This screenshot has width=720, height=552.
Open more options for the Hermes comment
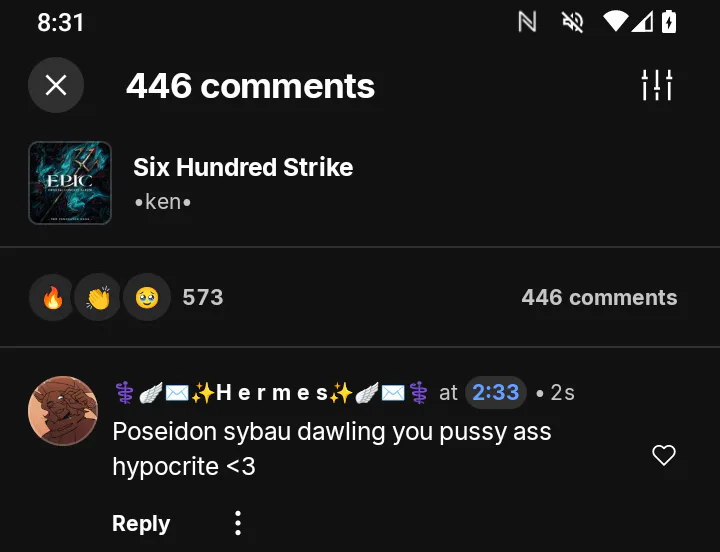click(238, 523)
